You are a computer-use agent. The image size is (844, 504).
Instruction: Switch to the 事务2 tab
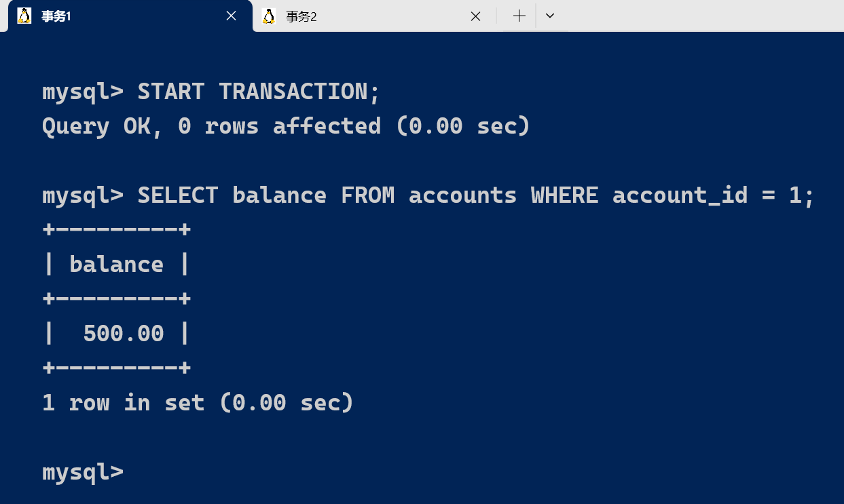click(x=301, y=16)
